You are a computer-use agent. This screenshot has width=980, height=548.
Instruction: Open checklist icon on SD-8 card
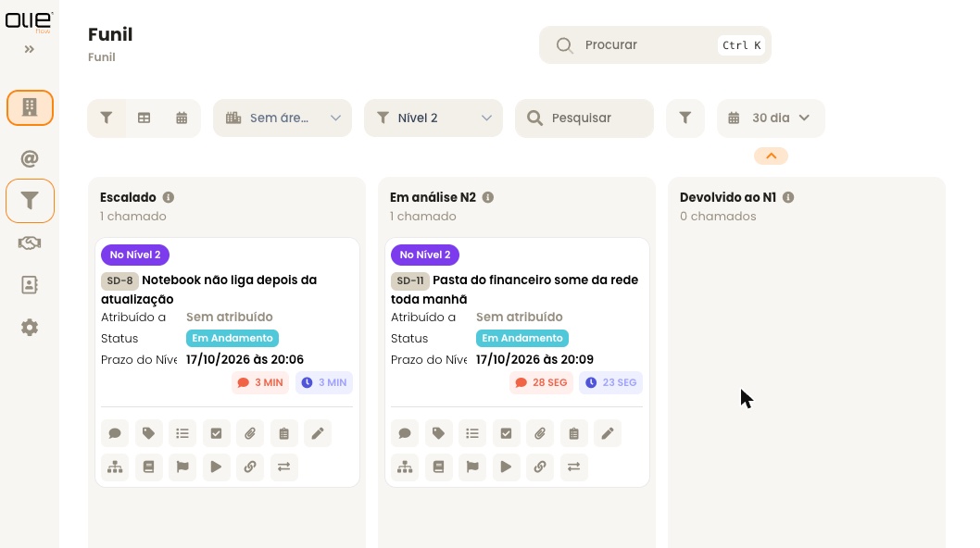(216, 433)
